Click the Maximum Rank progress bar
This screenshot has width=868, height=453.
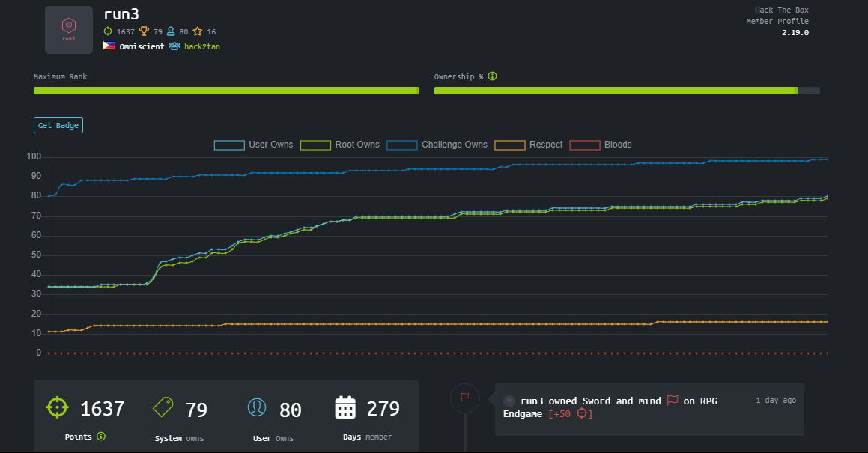coord(226,91)
